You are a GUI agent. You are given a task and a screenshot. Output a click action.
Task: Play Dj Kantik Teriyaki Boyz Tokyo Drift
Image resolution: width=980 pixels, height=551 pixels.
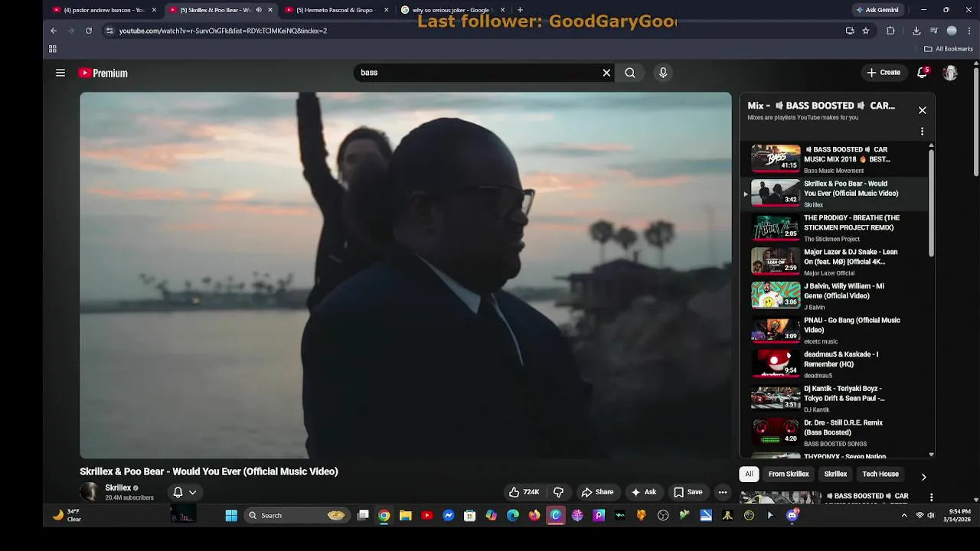click(x=835, y=398)
